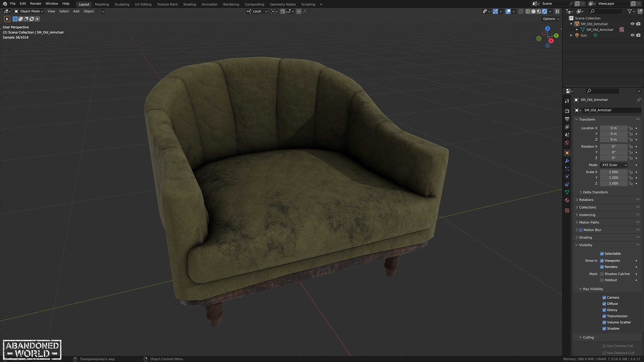Open the Render menu
Image resolution: width=644 pixels, height=362 pixels.
pyautogui.click(x=36, y=4)
